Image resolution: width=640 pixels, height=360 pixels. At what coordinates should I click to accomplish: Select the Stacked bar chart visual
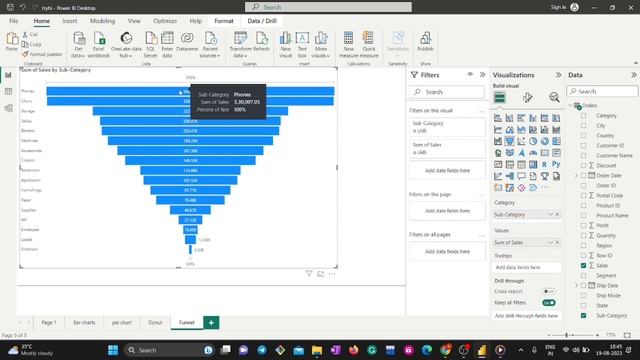pyautogui.click(x=498, y=118)
